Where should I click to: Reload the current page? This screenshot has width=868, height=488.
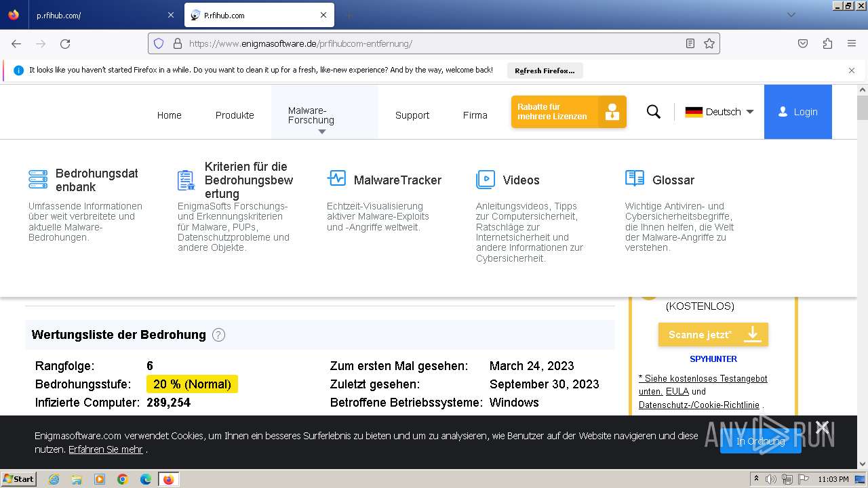tap(65, 43)
